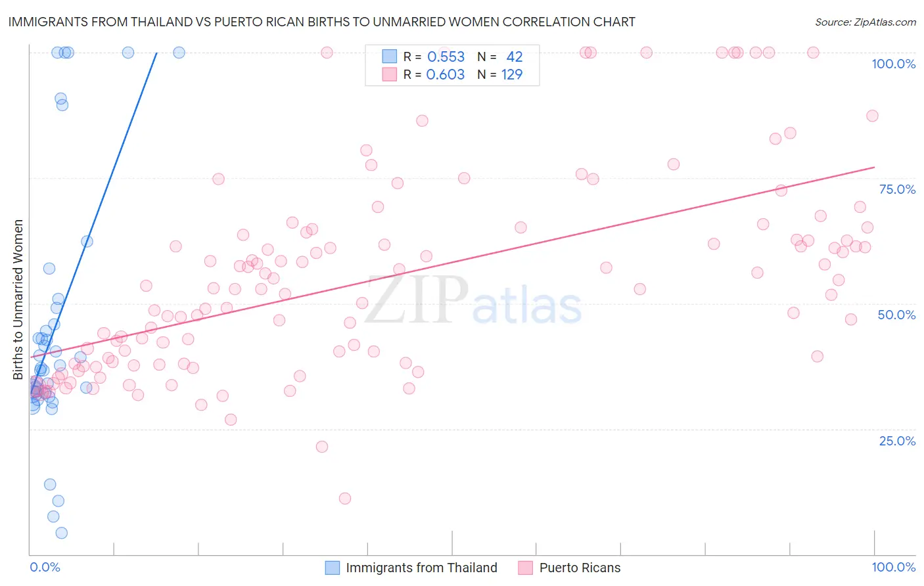Click the N = 129 sample count
The image size is (924, 586).
pos(500,74)
